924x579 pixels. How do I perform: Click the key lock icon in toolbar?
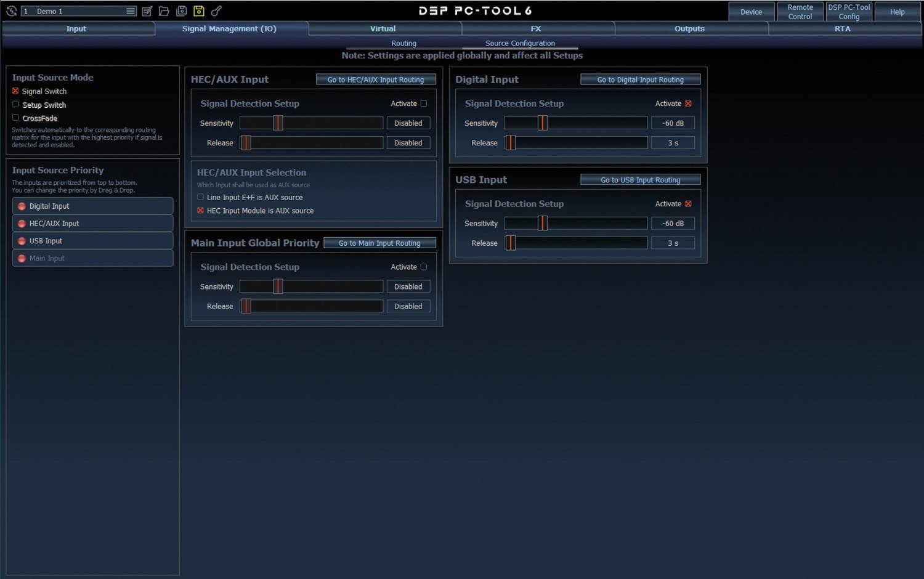(x=216, y=11)
